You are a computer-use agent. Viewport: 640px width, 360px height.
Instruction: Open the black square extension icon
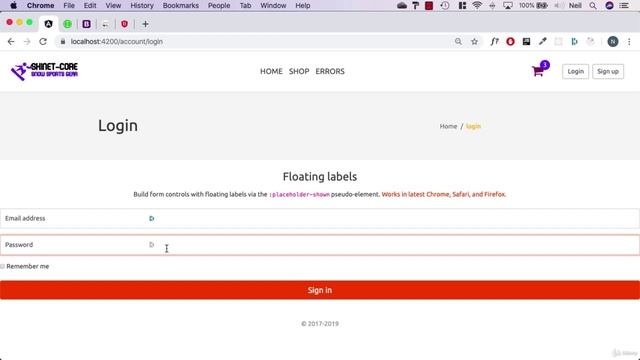[527, 42]
